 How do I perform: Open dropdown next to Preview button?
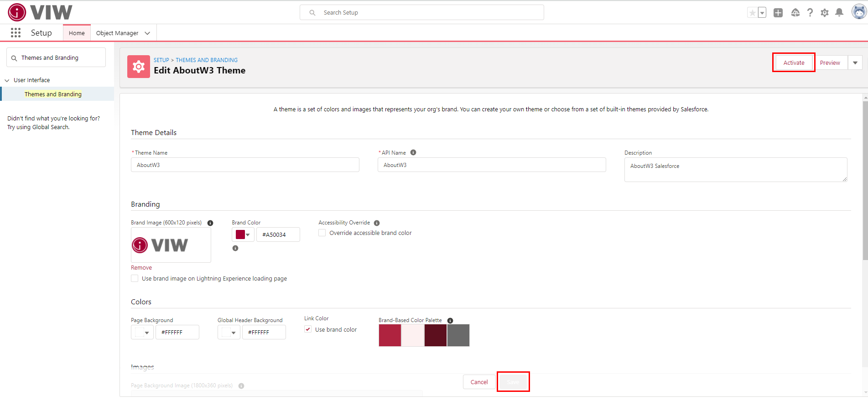pos(855,63)
